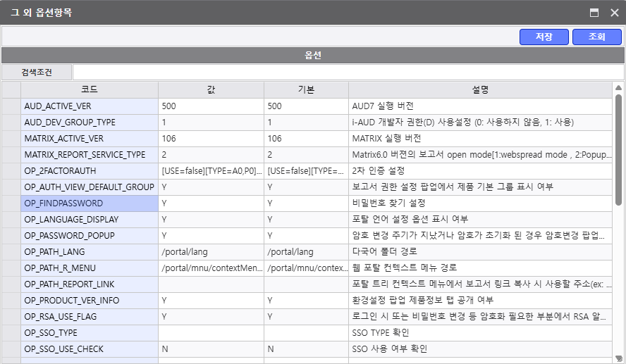Click the 값 column header
The image size is (626, 364).
(x=211, y=89)
